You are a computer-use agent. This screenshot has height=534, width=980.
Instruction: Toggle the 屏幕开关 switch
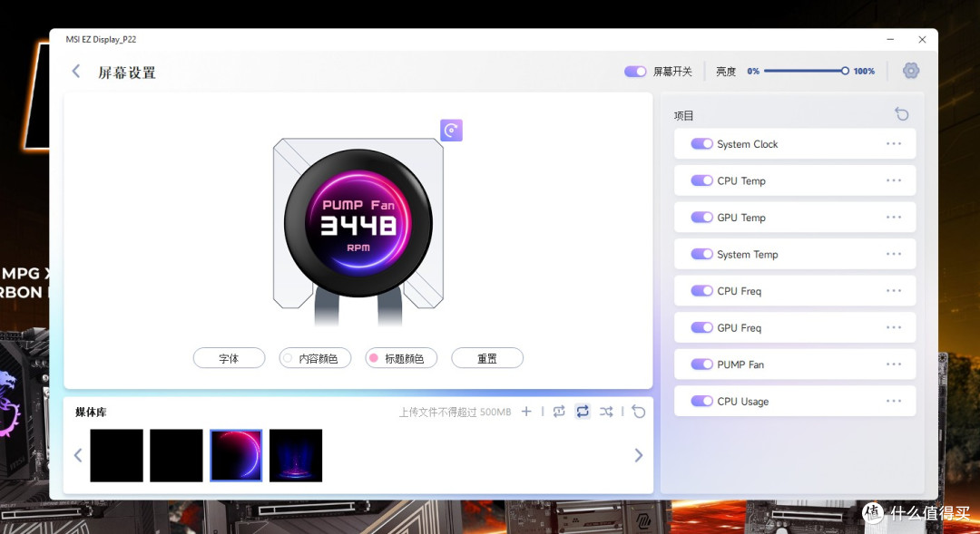tap(635, 72)
